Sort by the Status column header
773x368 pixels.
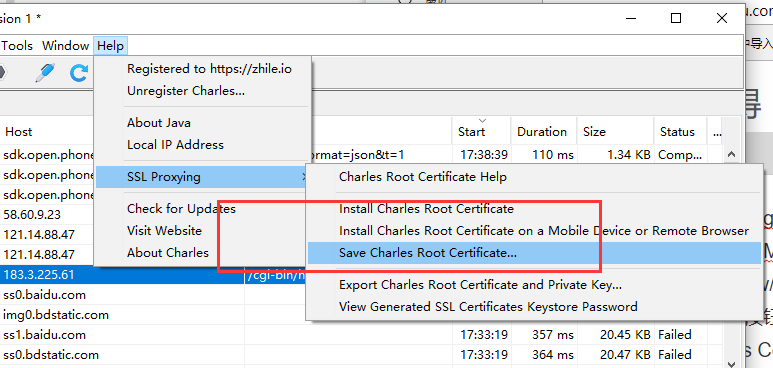coord(681,132)
